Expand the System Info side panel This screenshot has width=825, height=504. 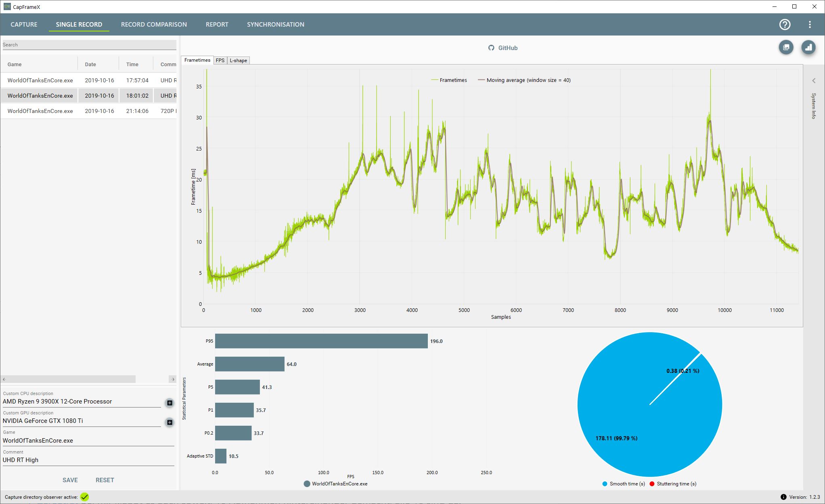(x=814, y=81)
